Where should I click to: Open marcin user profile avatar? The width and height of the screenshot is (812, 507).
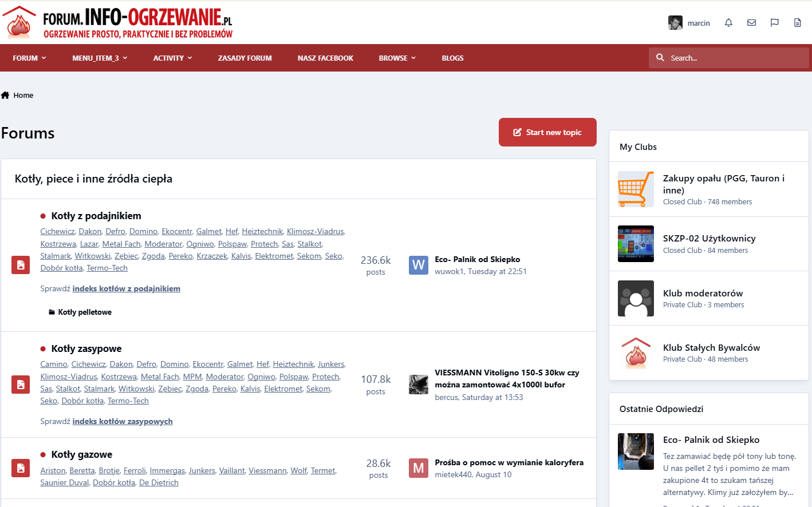pos(675,23)
